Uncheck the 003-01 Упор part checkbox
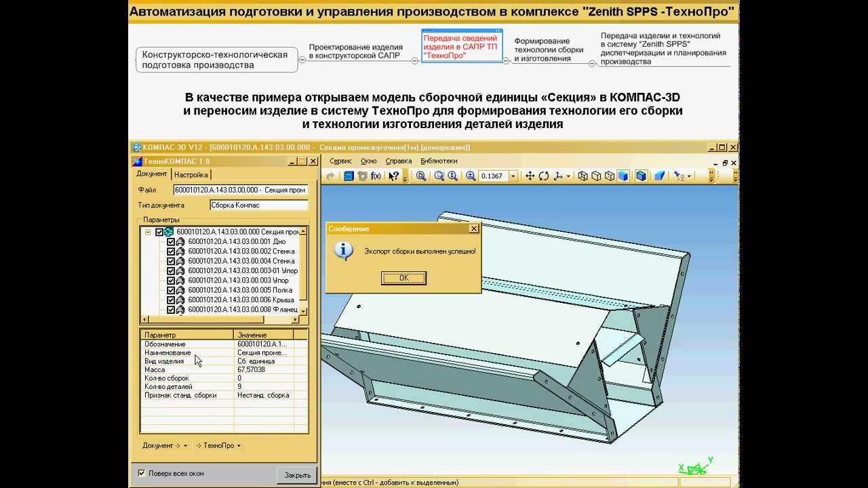 170,270
